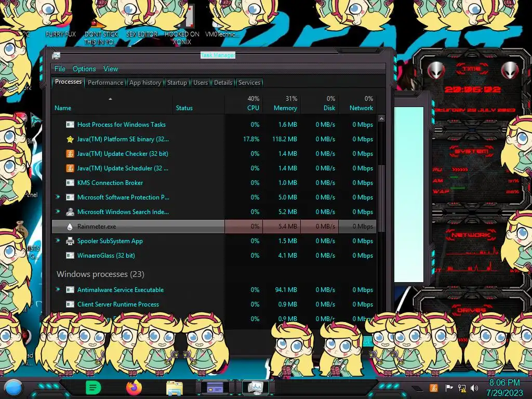
Task: Open the View menu
Action: pyautogui.click(x=111, y=69)
